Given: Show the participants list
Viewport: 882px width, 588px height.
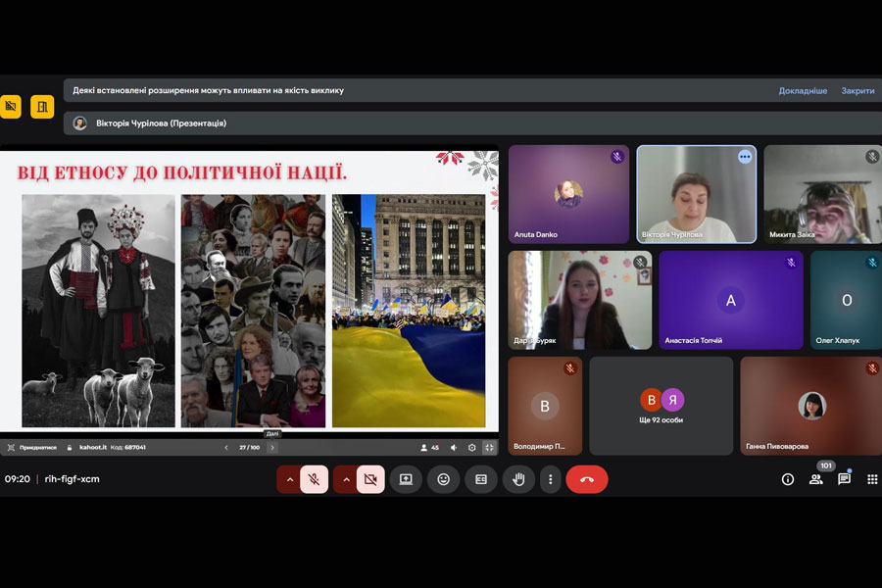Looking at the screenshot, I should (x=815, y=479).
